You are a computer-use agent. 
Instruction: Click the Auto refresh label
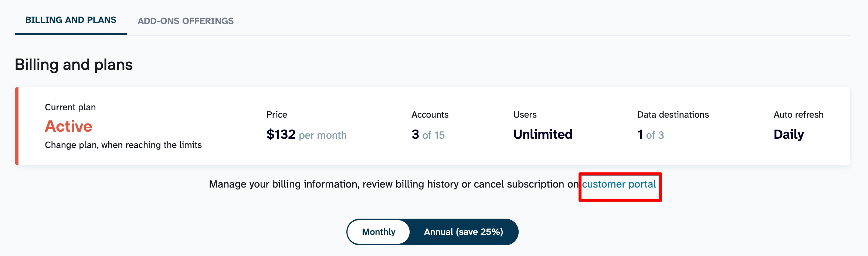click(798, 115)
